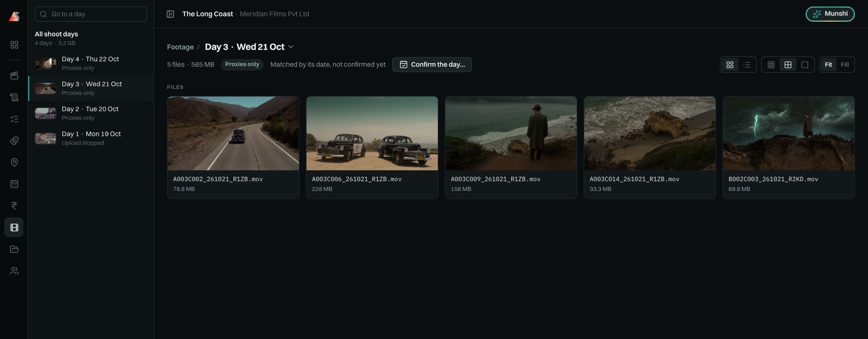868x339 pixels.
Task: Open the checklist icon in sidebar
Action: (x=14, y=119)
